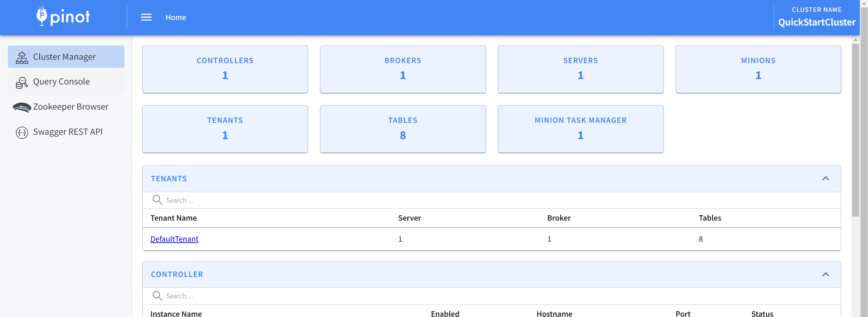Open the Tables summary card
The height and width of the screenshot is (317, 868).
coord(403,129)
